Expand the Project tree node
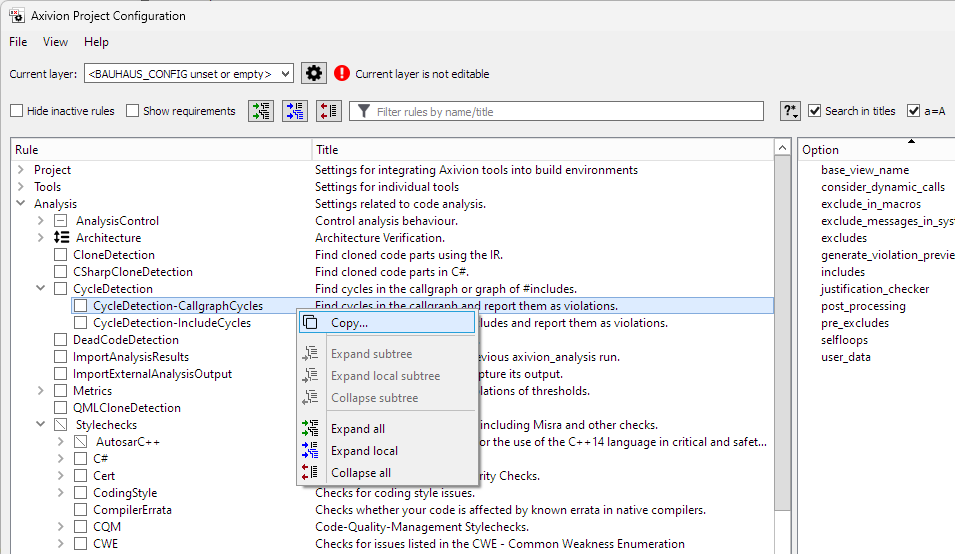 (21, 169)
